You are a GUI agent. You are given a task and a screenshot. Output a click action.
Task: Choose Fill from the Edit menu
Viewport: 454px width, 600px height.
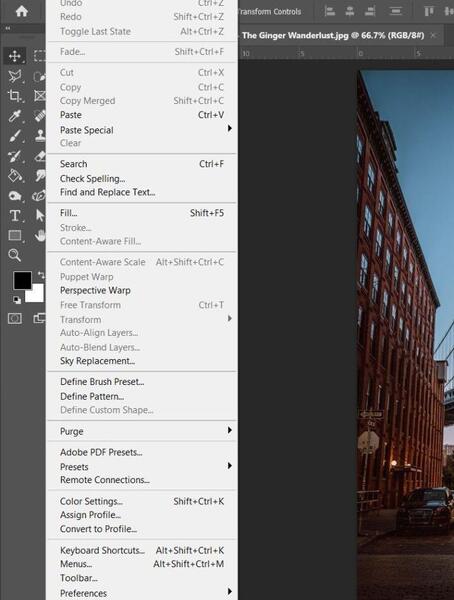(142, 213)
